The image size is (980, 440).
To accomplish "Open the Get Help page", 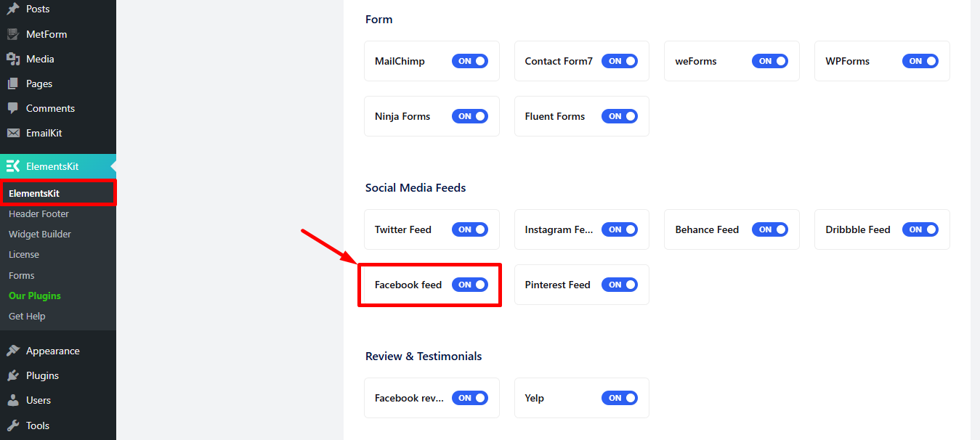I will click(x=27, y=316).
